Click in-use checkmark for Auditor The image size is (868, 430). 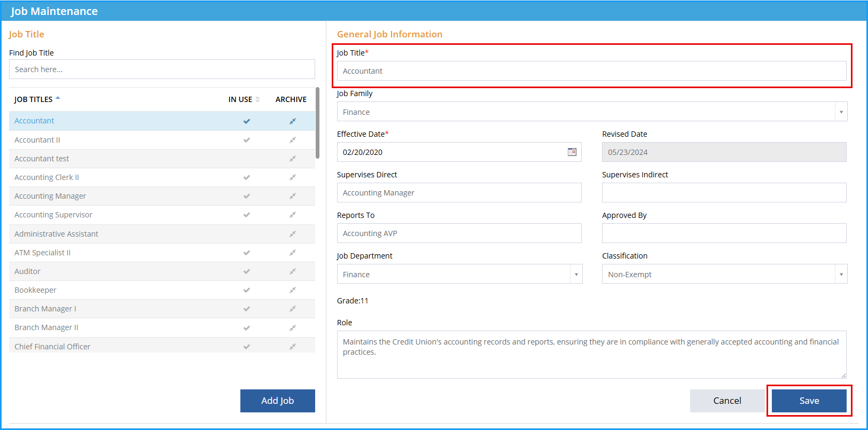(x=247, y=271)
